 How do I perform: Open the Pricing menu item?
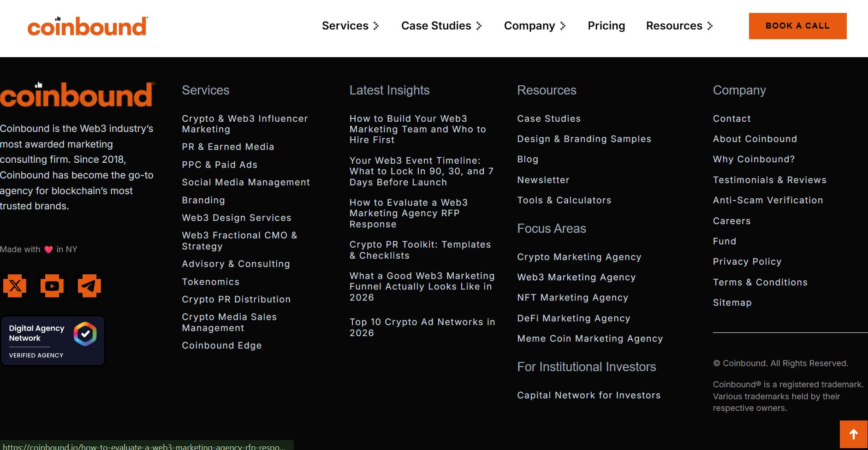(x=606, y=26)
